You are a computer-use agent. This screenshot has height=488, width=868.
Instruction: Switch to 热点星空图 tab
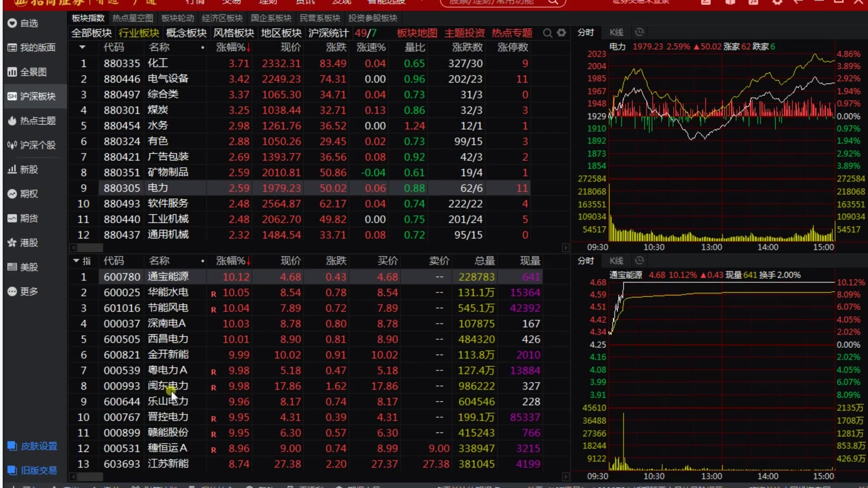(x=133, y=18)
